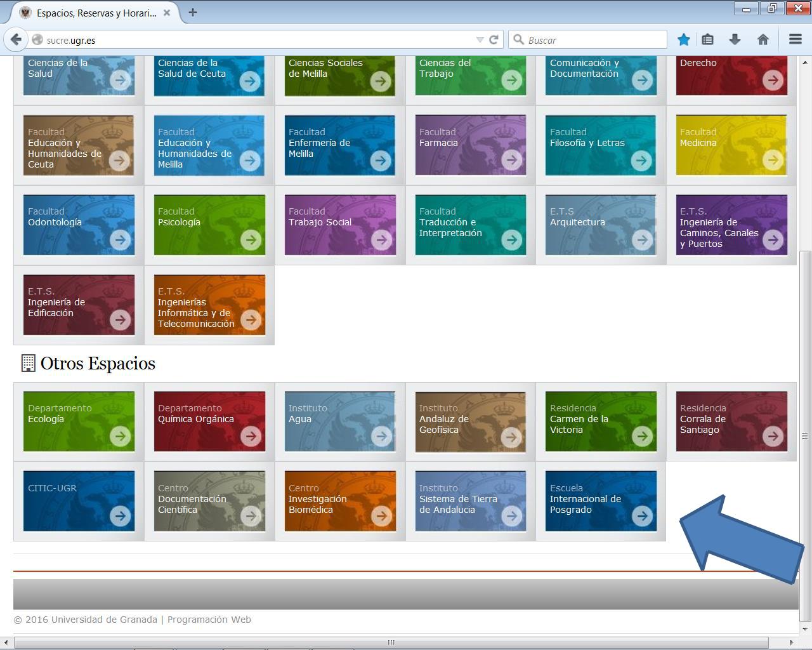Open a new tab with plus button
The image size is (812, 650).
tap(193, 12)
